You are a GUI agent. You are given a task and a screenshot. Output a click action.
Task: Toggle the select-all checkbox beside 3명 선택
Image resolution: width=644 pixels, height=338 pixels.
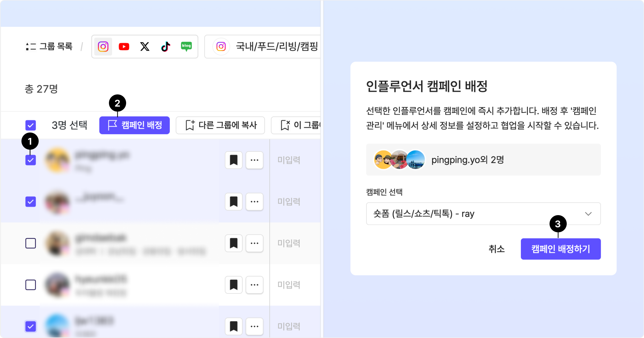coord(31,125)
